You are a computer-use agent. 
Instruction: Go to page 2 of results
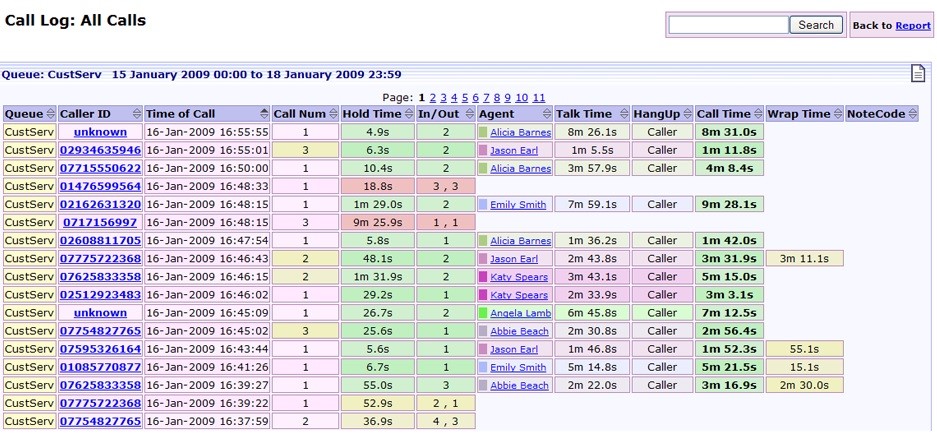pyautogui.click(x=432, y=97)
